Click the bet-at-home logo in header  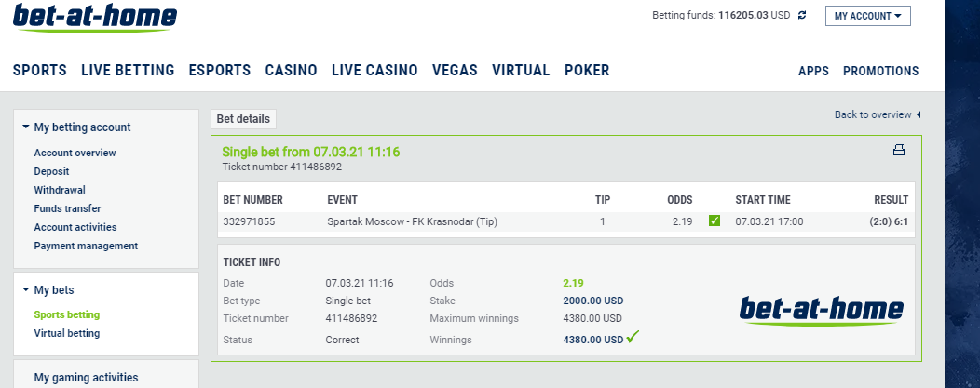pyautogui.click(x=95, y=18)
